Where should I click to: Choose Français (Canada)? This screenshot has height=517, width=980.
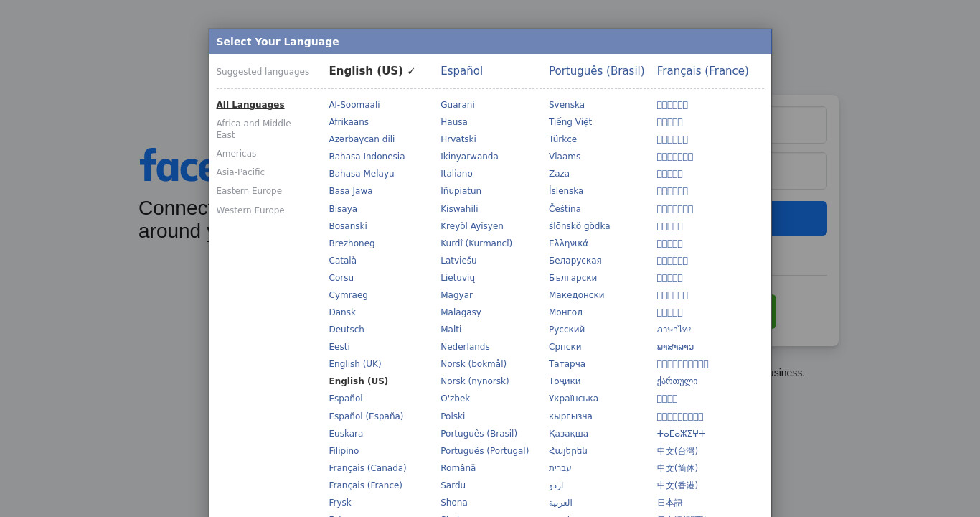click(x=367, y=468)
